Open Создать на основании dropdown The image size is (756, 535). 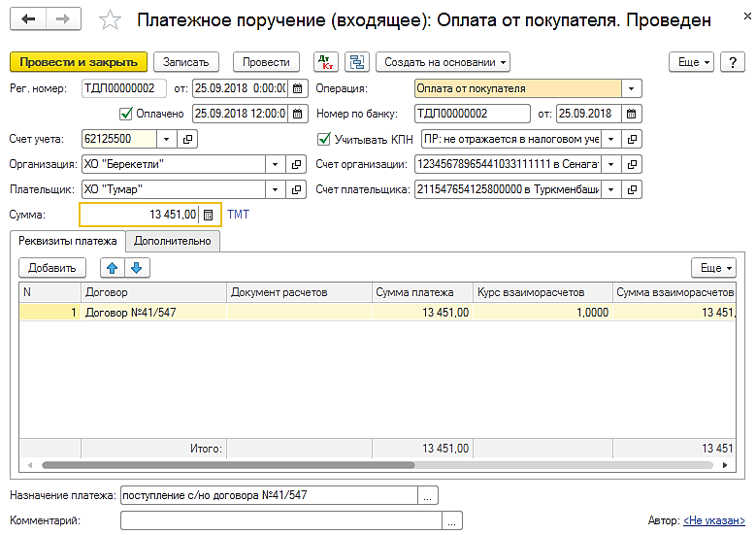445,62
